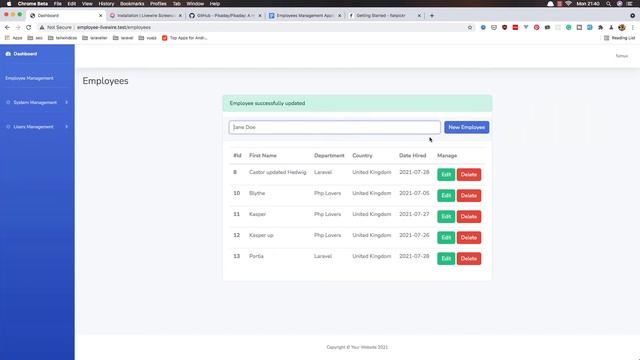
Task: Open the Profiles menu
Action: (x=158, y=4)
